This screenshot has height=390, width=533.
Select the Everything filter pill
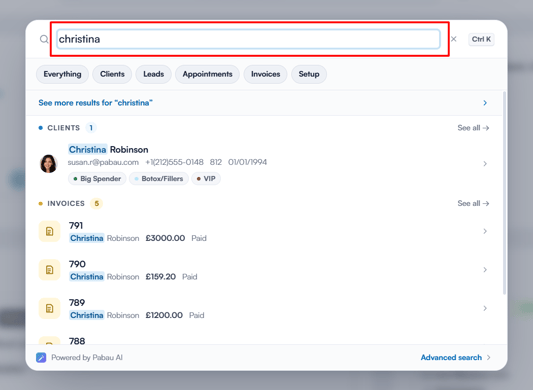tap(62, 74)
